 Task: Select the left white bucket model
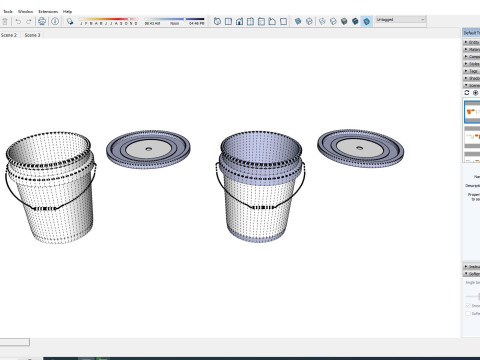[x=51, y=187]
